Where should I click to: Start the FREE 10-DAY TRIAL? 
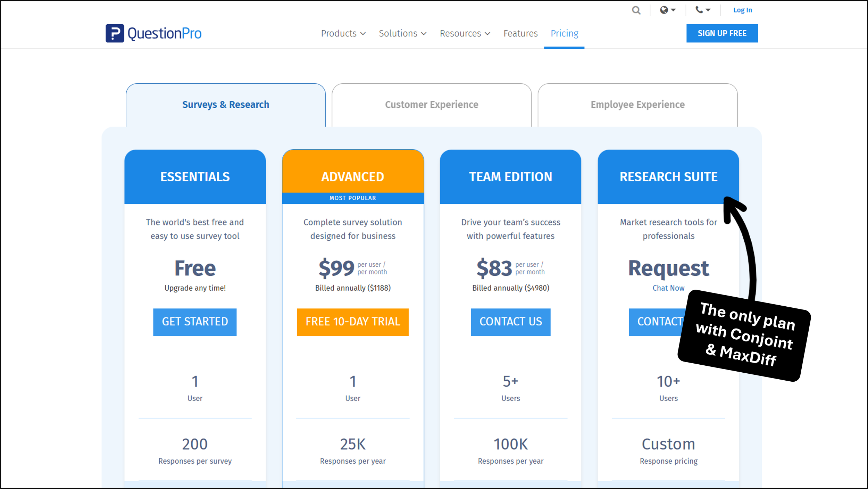pyautogui.click(x=353, y=322)
